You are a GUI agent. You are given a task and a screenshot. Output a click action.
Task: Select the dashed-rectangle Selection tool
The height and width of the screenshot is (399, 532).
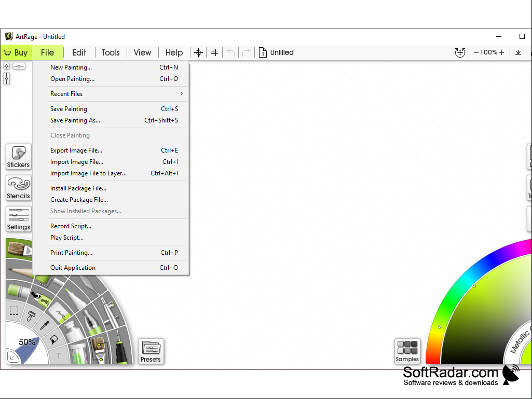pyautogui.click(x=14, y=310)
